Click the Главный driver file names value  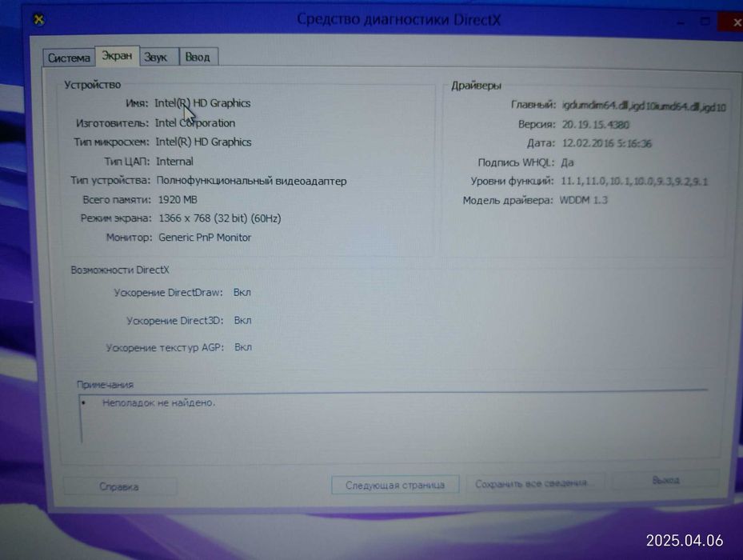coord(644,106)
